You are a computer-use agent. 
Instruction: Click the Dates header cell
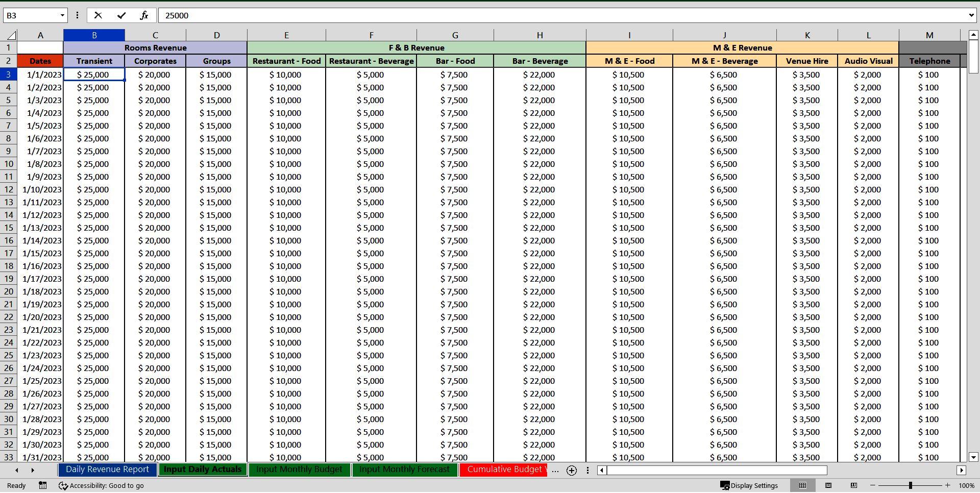40,61
